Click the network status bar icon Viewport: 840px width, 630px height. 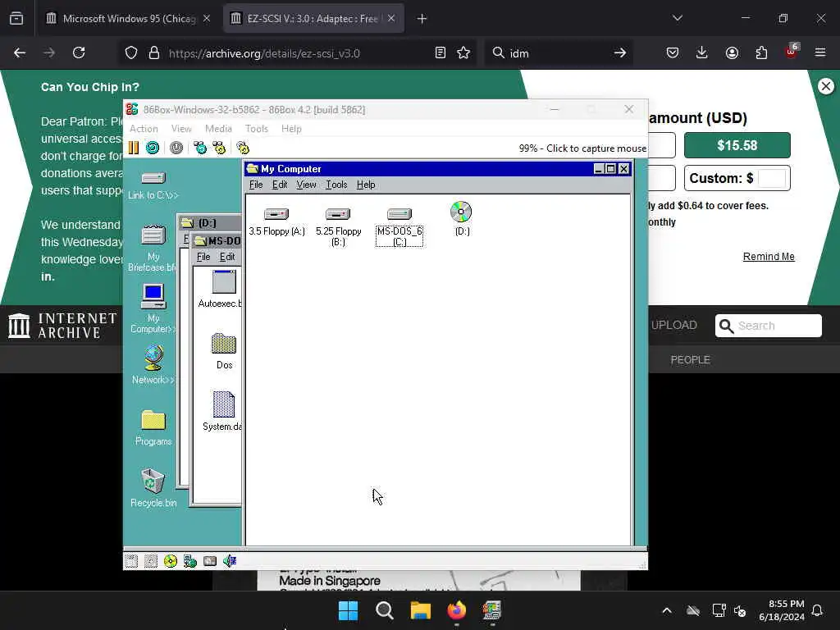tap(190, 561)
